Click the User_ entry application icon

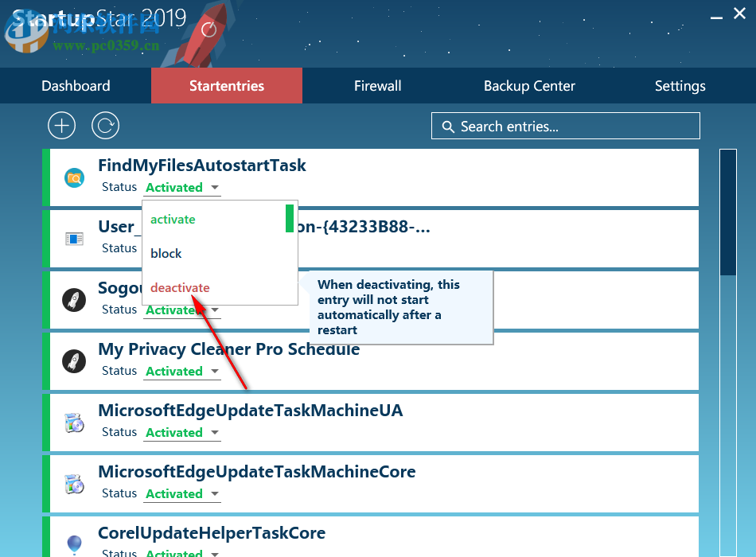74,238
